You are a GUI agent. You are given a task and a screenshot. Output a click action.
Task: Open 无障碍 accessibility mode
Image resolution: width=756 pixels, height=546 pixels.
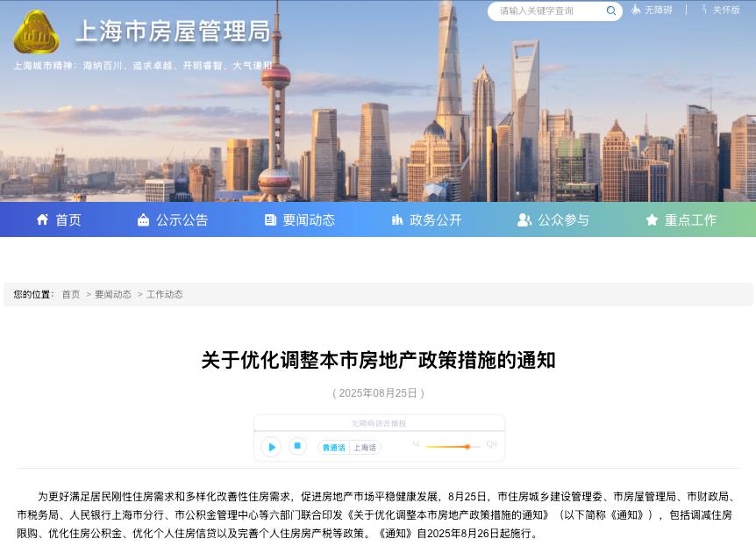[652, 10]
